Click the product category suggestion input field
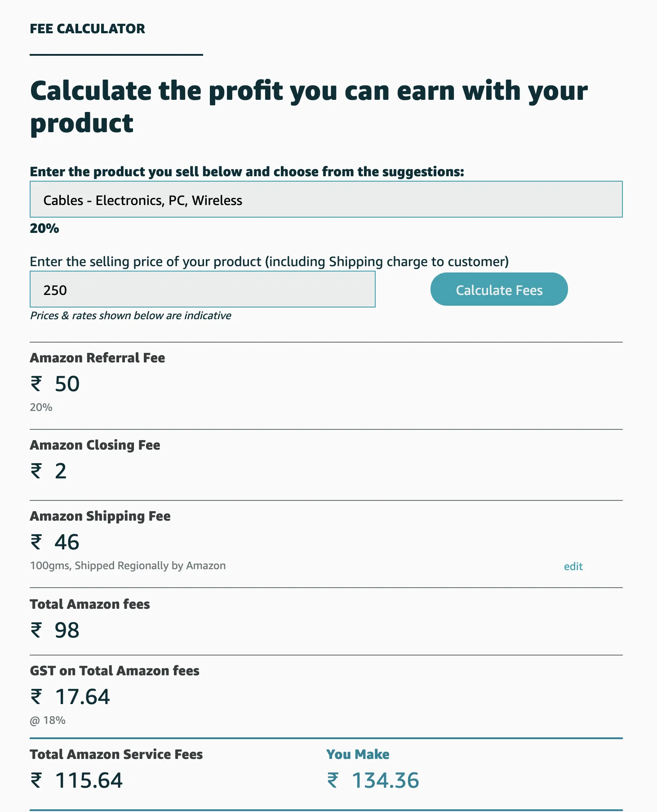Screen dimensions: 657x812 click(x=326, y=200)
